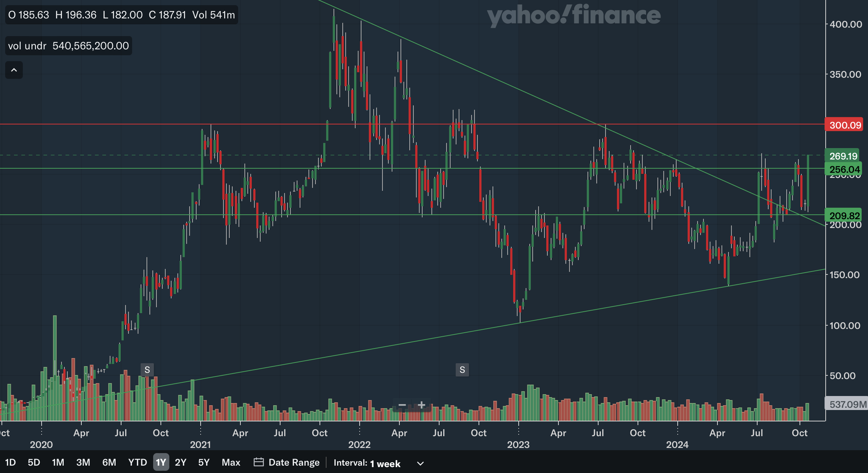The width and height of the screenshot is (868, 473).
Task: Click the active 1Y range button
Action: [161, 462]
